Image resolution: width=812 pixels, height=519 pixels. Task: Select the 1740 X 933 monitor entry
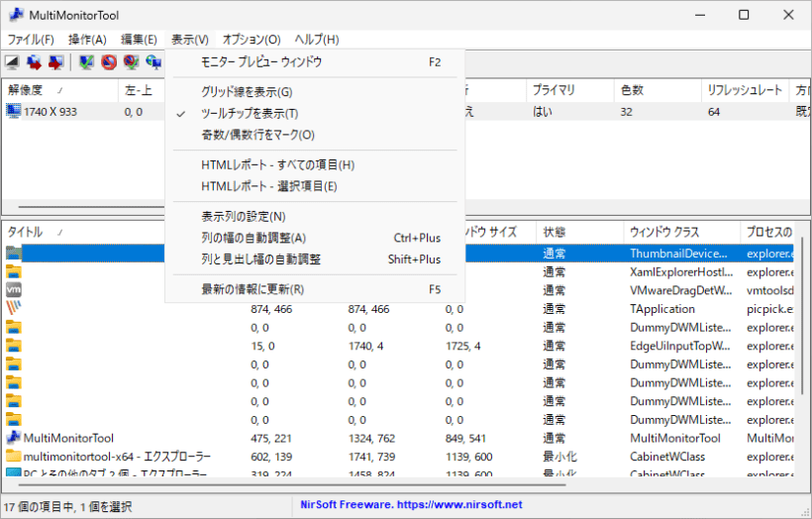pos(50,112)
